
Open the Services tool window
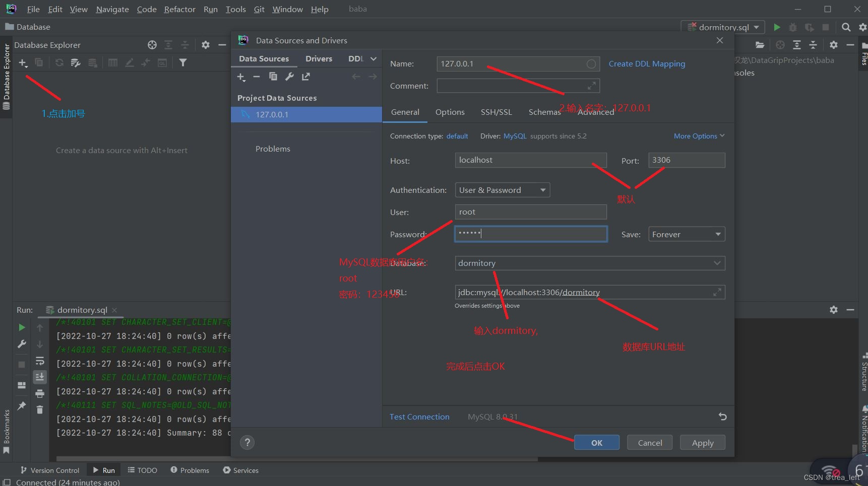tap(240, 470)
